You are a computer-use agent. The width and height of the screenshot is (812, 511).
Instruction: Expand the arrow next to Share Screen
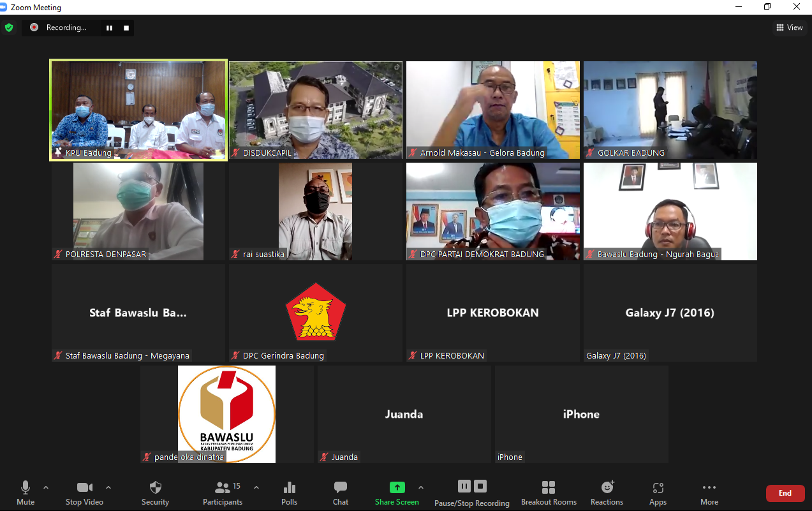[x=421, y=487]
